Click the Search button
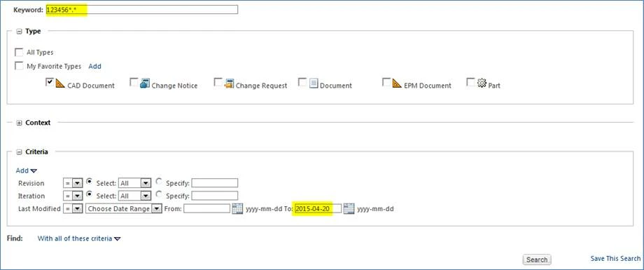This screenshot has width=644, height=270. click(537, 259)
